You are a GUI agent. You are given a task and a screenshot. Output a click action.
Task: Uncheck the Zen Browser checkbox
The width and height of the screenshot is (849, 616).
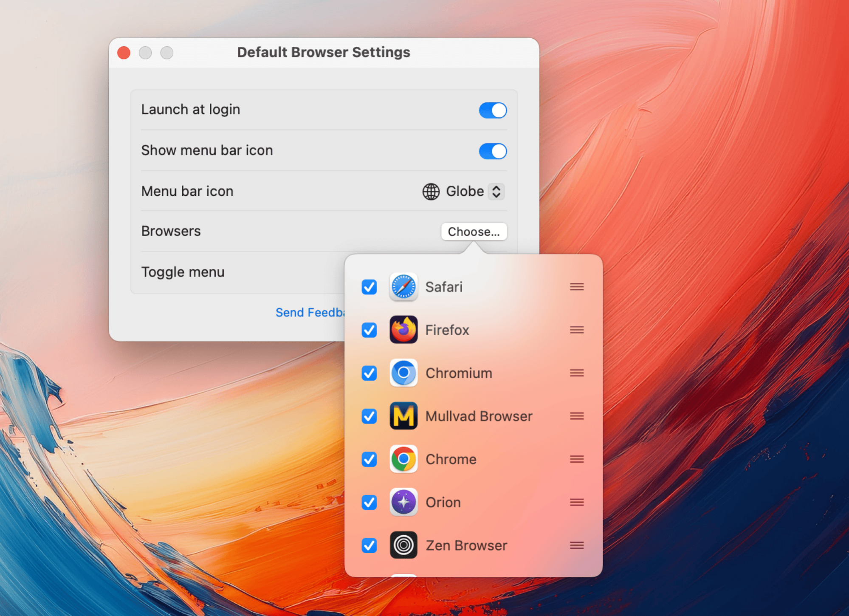point(369,545)
